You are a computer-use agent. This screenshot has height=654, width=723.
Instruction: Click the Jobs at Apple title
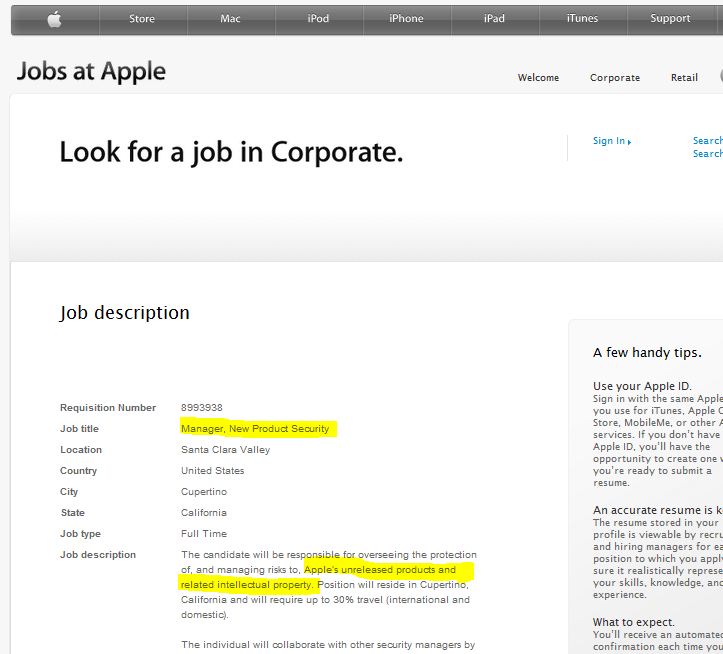click(x=92, y=72)
